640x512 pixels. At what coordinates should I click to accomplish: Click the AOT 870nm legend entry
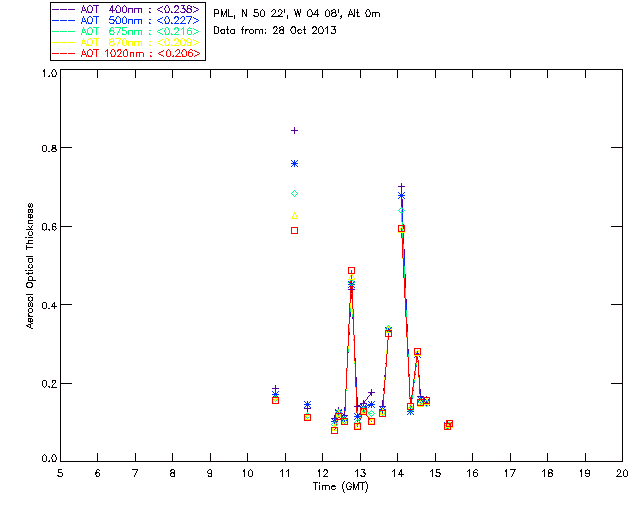[x=126, y=42]
